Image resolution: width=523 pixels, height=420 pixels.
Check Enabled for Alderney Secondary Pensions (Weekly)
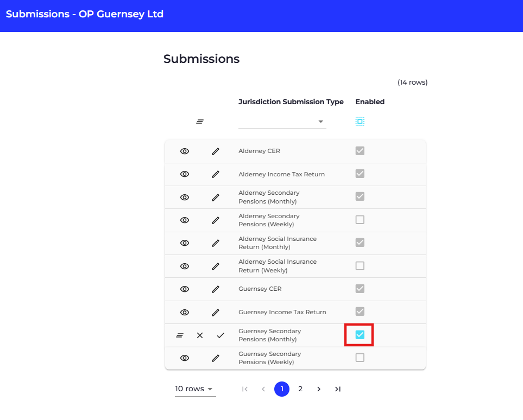(x=360, y=220)
